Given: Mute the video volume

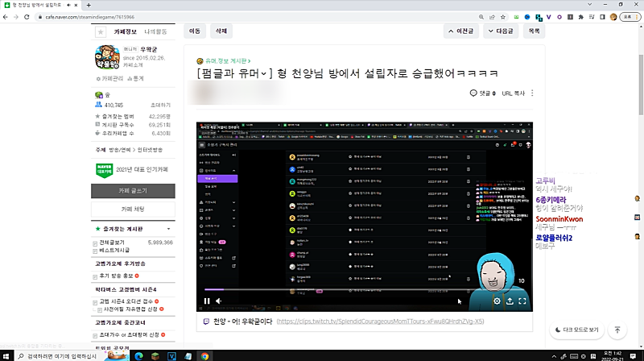Looking at the screenshot, I should 219,301.
